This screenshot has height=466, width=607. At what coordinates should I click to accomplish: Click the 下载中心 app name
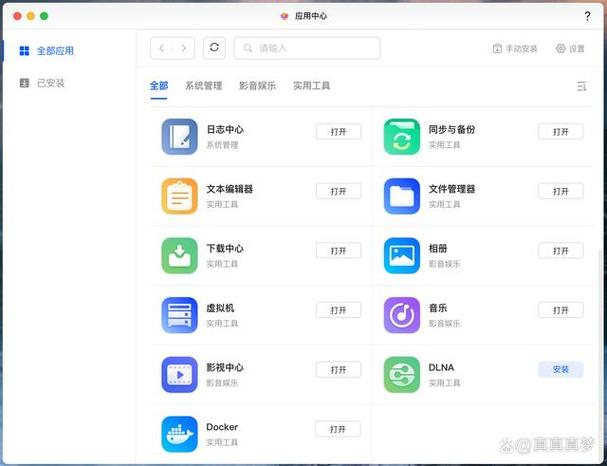click(x=225, y=248)
